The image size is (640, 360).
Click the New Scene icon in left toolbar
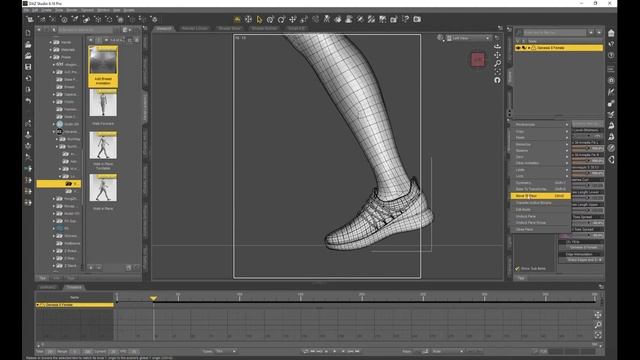pos(28,33)
